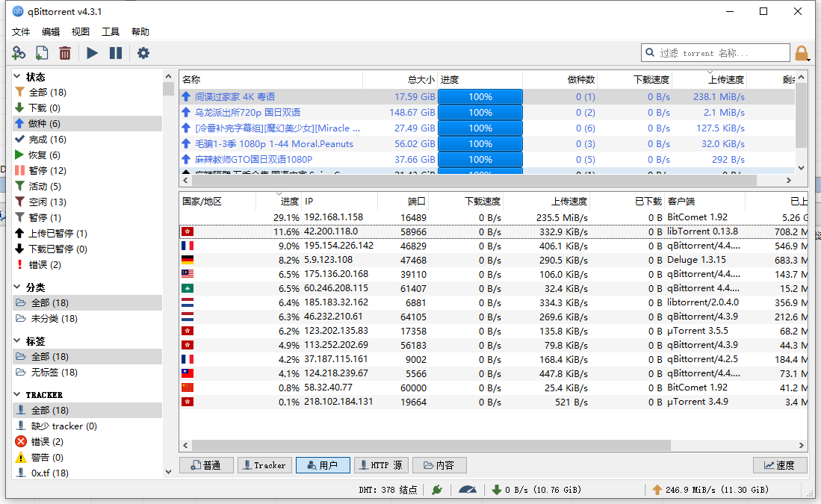Click progress bar of 乌龙派出所720p torrent
This screenshot has width=821, height=504.
tap(480, 113)
